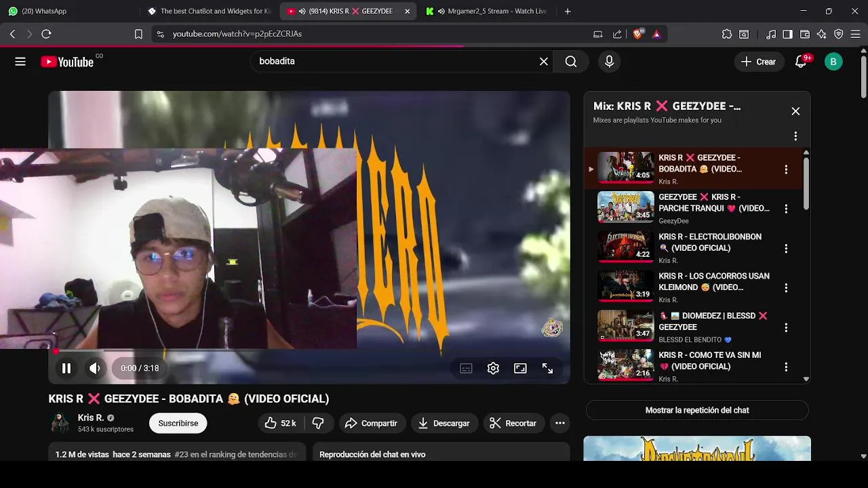
Task: Switch to WhatsApp browser tab
Action: [68, 11]
